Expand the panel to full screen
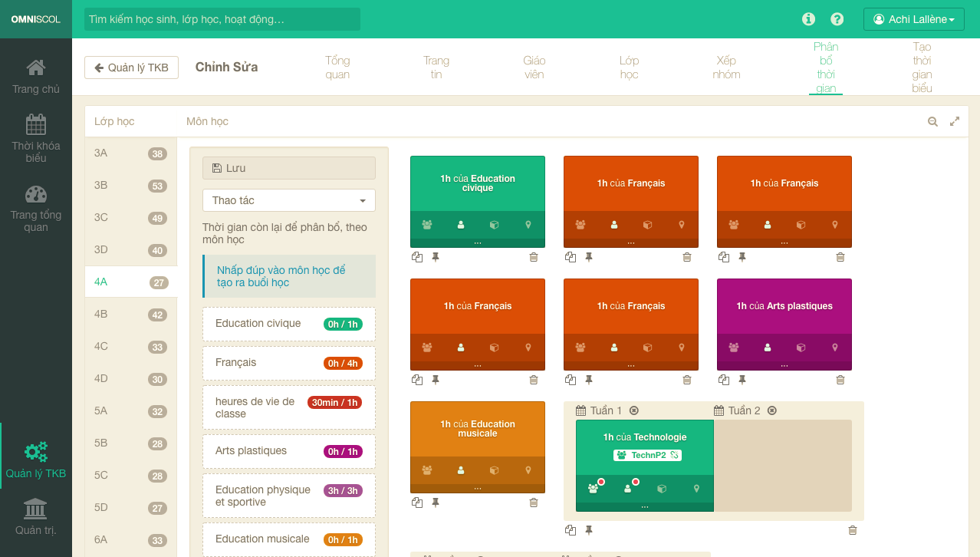Image resolution: width=980 pixels, height=557 pixels. click(x=955, y=121)
